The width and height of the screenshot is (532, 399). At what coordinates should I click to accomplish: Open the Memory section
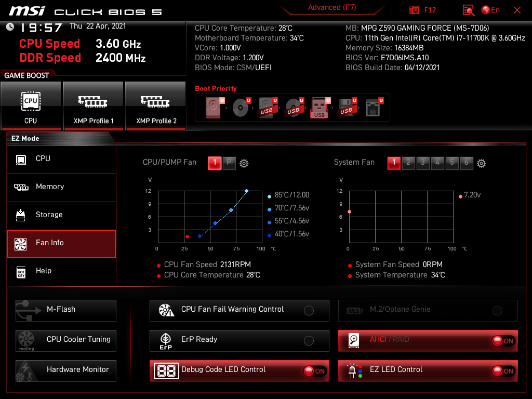click(61, 187)
